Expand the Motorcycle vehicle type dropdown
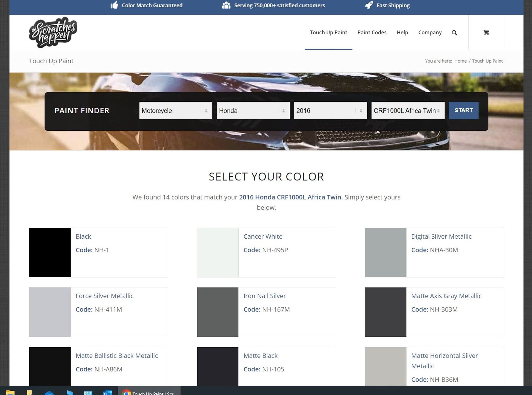Image resolution: width=532 pixels, height=395 pixels. point(176,111)
